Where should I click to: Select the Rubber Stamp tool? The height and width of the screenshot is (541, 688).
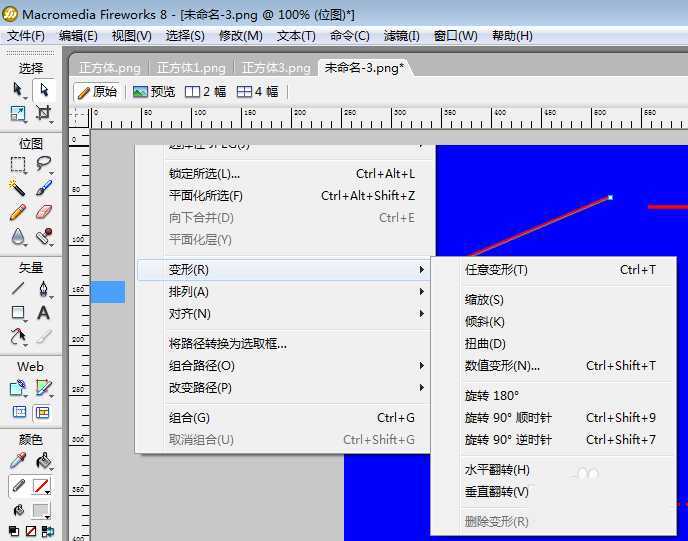[43, 237]
